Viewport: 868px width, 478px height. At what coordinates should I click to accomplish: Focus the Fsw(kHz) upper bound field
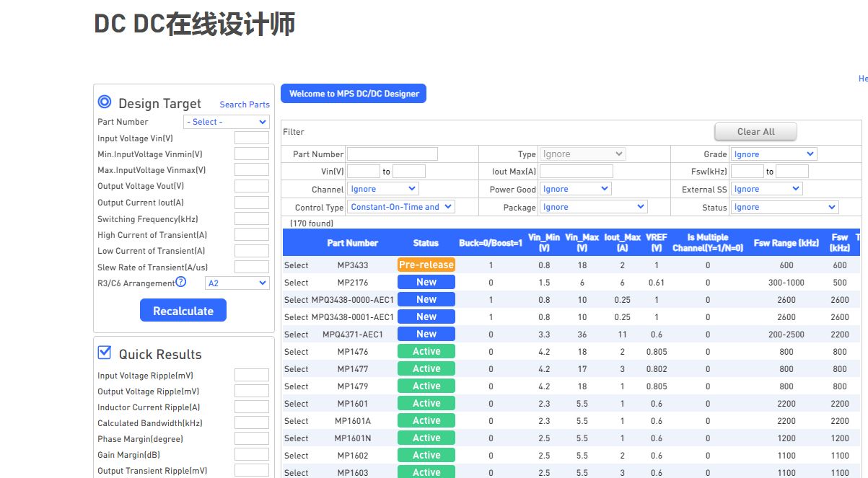point(792,172)
